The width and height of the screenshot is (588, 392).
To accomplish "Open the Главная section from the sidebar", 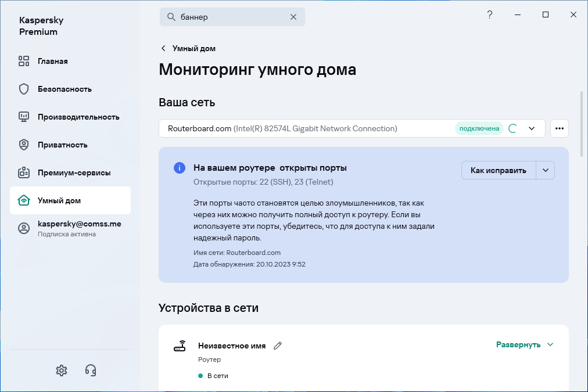I will [x=70, y=61].
